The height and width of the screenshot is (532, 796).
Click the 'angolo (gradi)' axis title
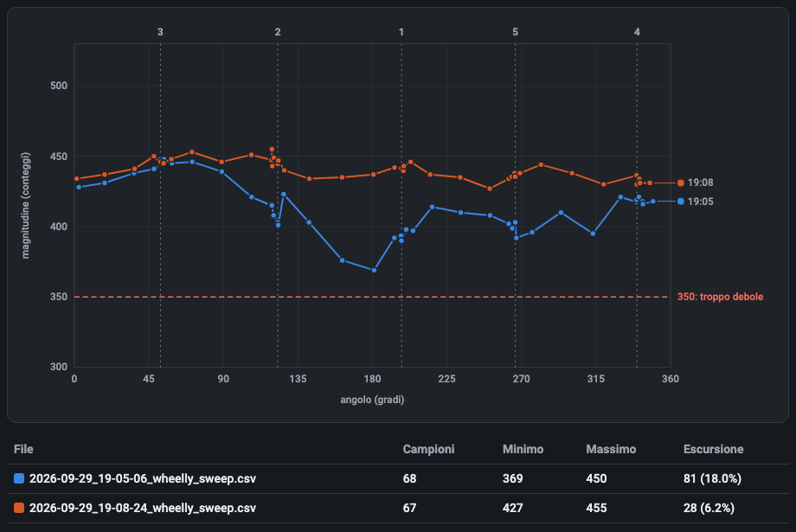click(x=372, y=400)
